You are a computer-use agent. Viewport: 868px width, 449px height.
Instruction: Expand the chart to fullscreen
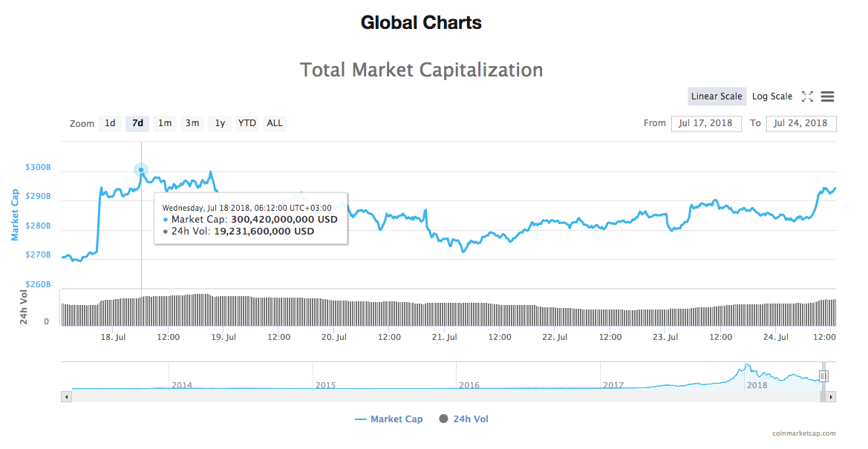[808, 96]
